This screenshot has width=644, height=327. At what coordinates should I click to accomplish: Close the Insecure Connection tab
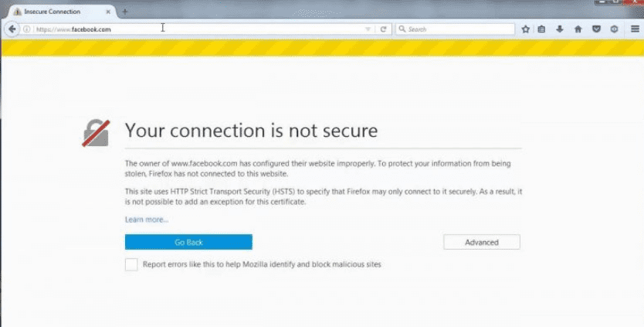pyautogui.click(x=108, y=12)
